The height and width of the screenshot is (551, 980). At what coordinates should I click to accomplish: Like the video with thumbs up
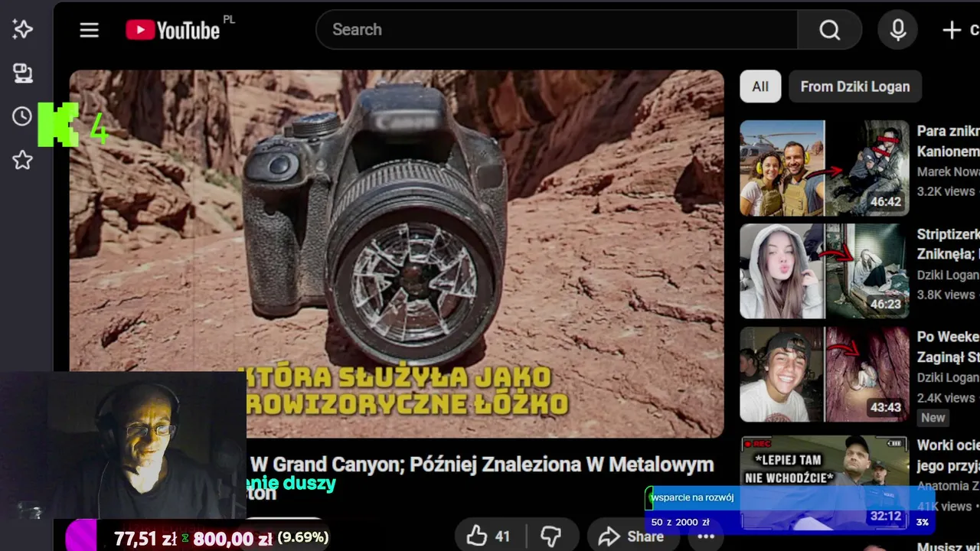(x=488, y=536)
